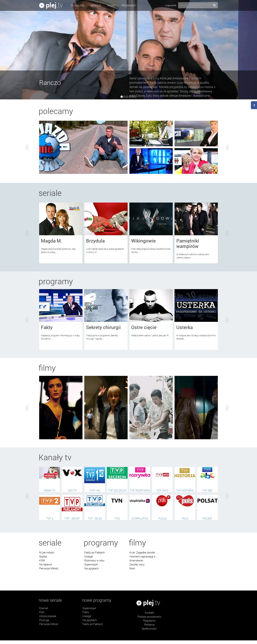The height and width of the screenshot is (644, 257).
Task: Select the first hero slider dot
Action: click(122, 97)
